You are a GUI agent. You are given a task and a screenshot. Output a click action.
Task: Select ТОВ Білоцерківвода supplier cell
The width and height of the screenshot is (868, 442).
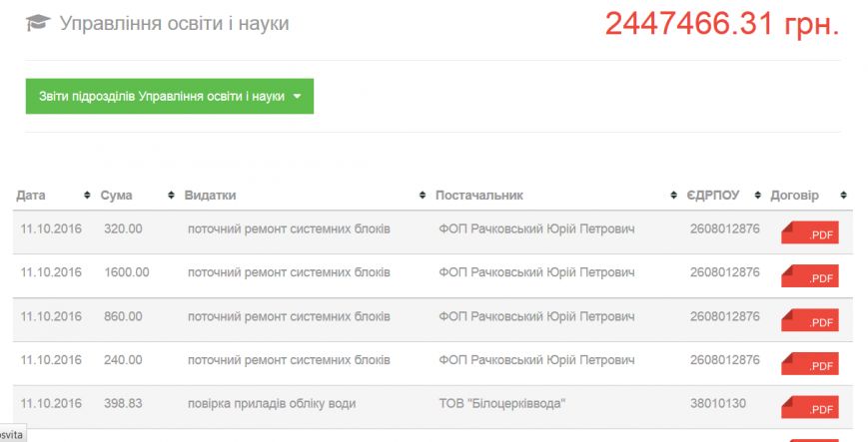502,403
